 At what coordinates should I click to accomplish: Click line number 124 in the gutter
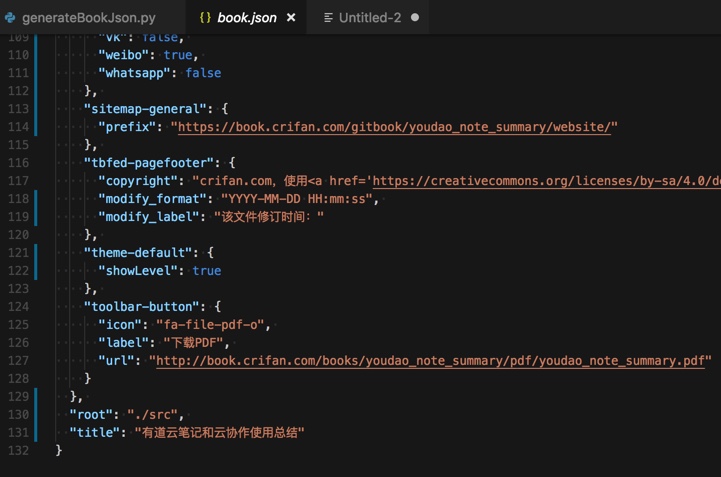(18, 307)
